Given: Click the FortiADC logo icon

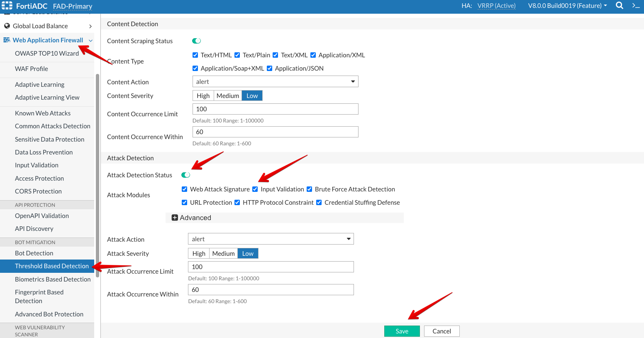Looking at the screenshot, I should pos(7,5).
